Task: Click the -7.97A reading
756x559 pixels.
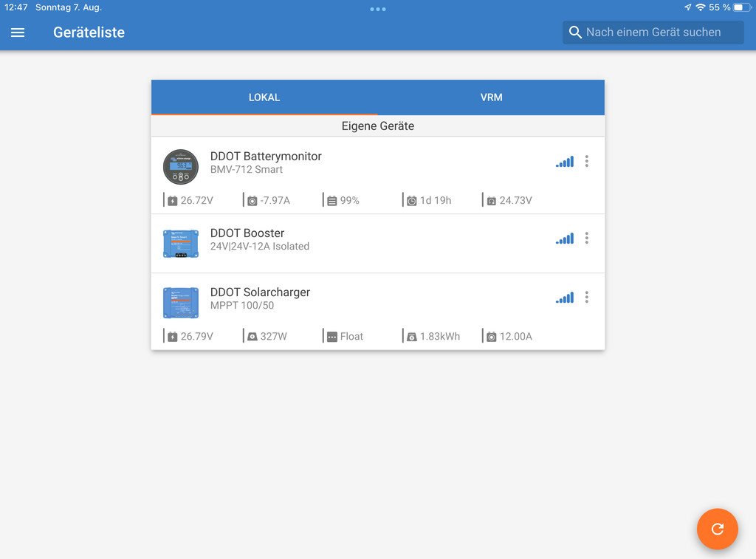Action: [x=275, y=201]
